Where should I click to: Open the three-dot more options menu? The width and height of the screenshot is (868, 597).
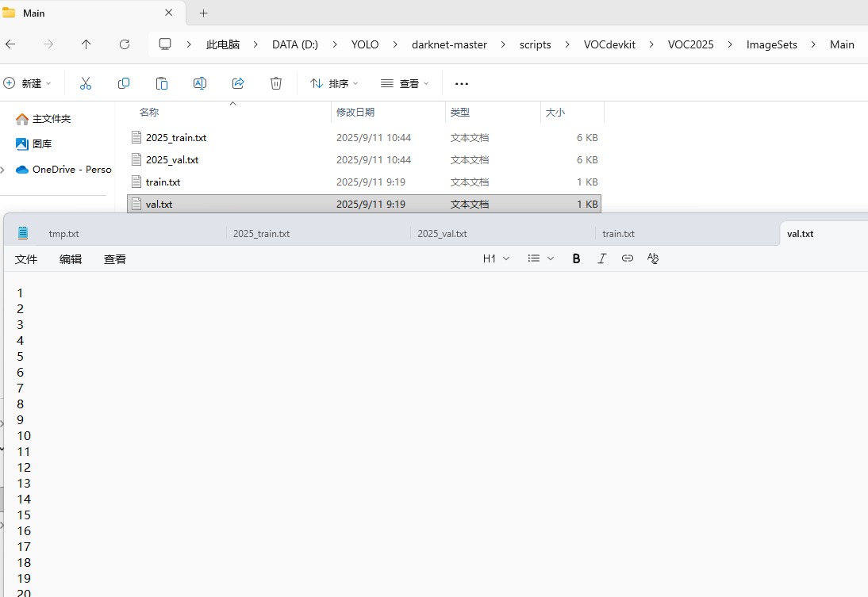pos(461,83)
